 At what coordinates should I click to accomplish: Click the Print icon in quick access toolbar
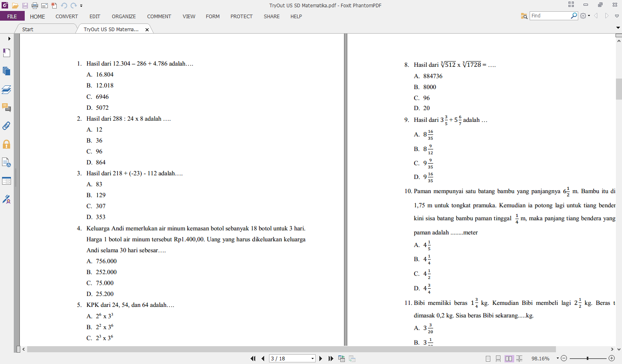click(x=35, y=6)
